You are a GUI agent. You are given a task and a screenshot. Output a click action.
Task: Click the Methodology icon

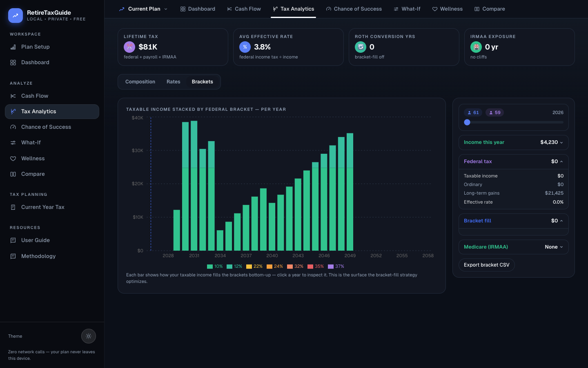point(13,256)
